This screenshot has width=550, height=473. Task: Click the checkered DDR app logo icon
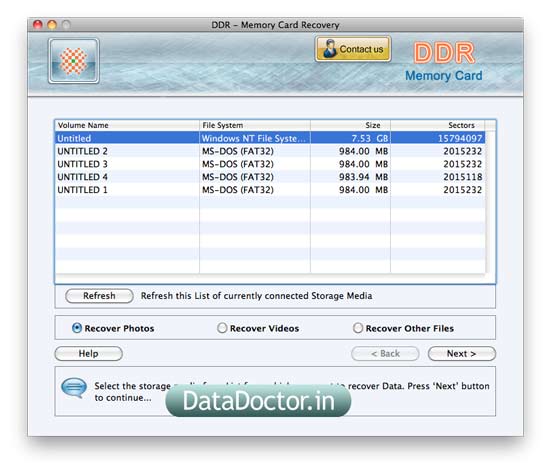tap(74, 61)
